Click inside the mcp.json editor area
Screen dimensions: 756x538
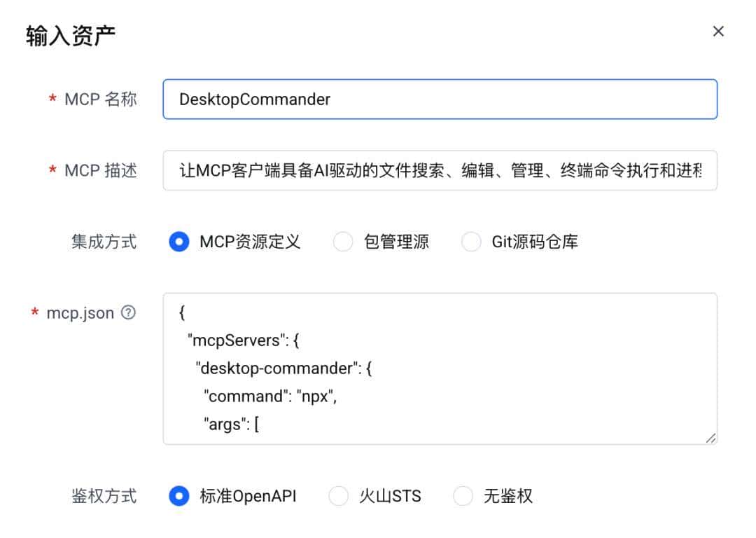click(440, 368)
